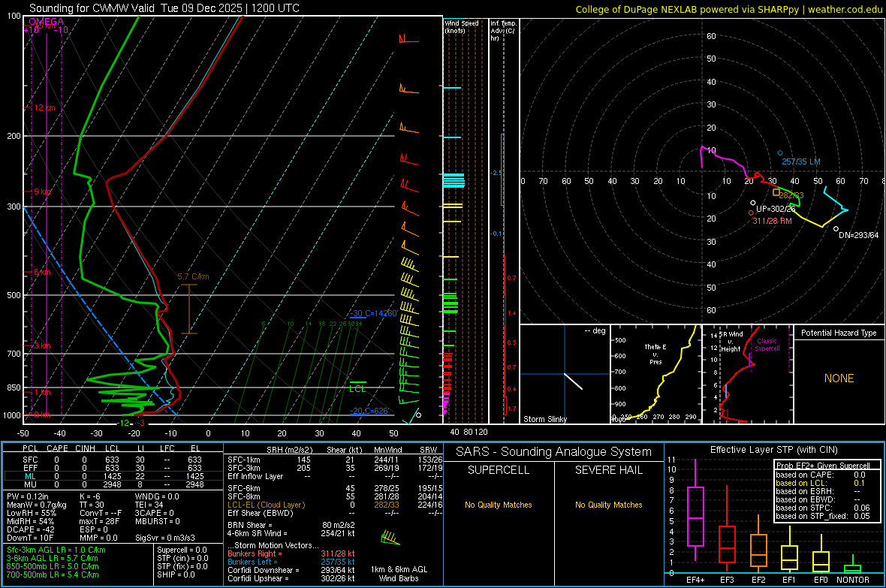The image size is (886, 588).
Task: Click the PW = 0.12in value
Action: [x=28, y=496]
